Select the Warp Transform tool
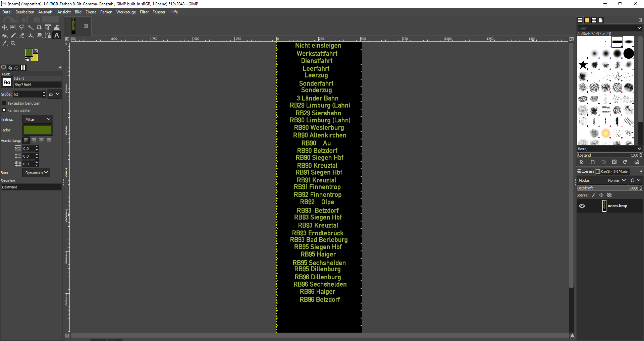This screenshot has width=644, height=341. coord(57,27)
